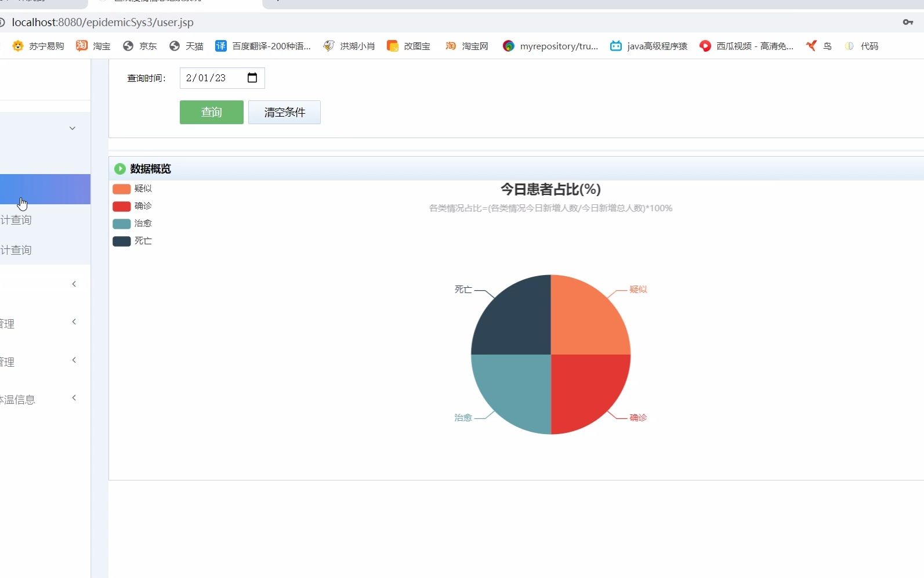The image size is (924, 578).
Task: Click the 查询时间 label
Action: [146, 78]
